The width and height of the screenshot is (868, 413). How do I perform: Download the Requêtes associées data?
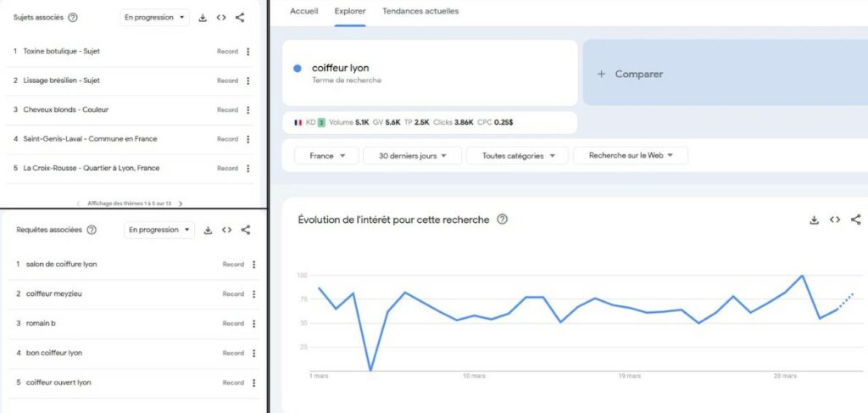point(209,231)
